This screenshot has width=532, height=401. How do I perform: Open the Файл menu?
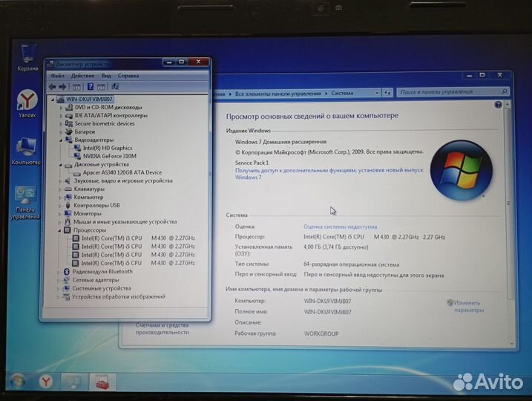click(x=57, y=76)
